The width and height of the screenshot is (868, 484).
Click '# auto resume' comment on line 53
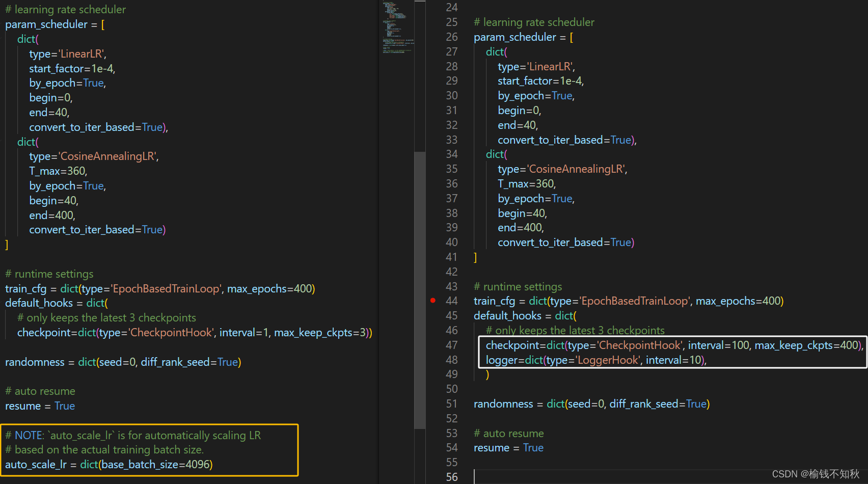(x=508, y=434)
